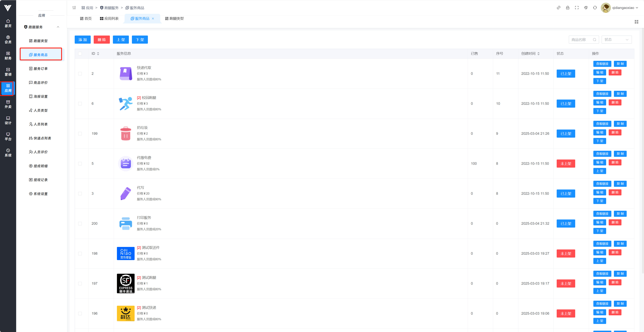
Task: Toggle fullscreen mode icon
Action: click(x=577, y=8)
